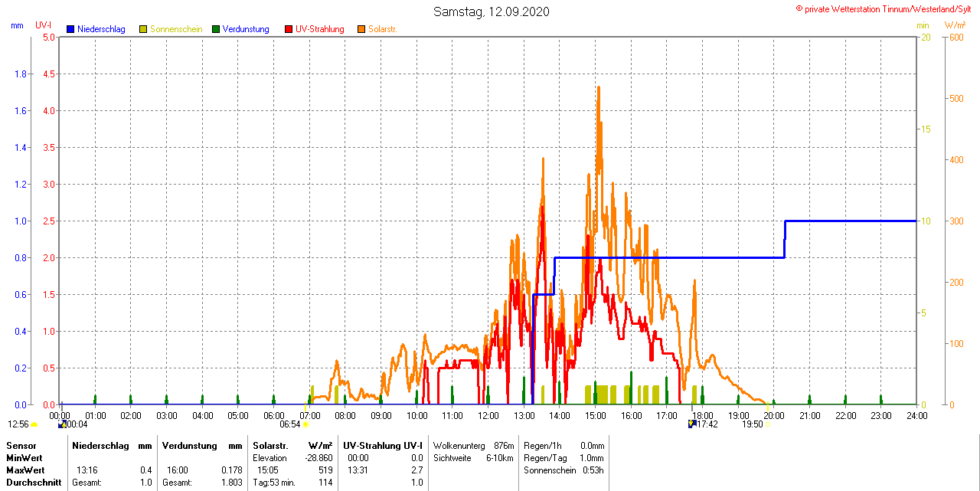Click the 600 value on W/m² axis
The image size is (980, 491).
pyautogui.click(x=956, y=38)
